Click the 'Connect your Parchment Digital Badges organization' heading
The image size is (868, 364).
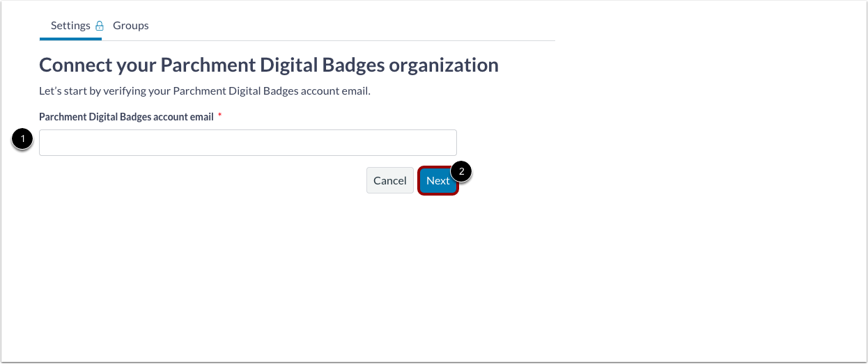[269, 65]
